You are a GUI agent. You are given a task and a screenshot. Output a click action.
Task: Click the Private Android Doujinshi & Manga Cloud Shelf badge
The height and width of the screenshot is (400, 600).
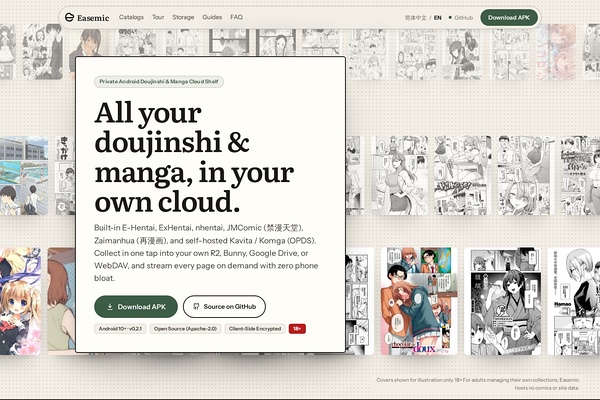pos(159,82)
